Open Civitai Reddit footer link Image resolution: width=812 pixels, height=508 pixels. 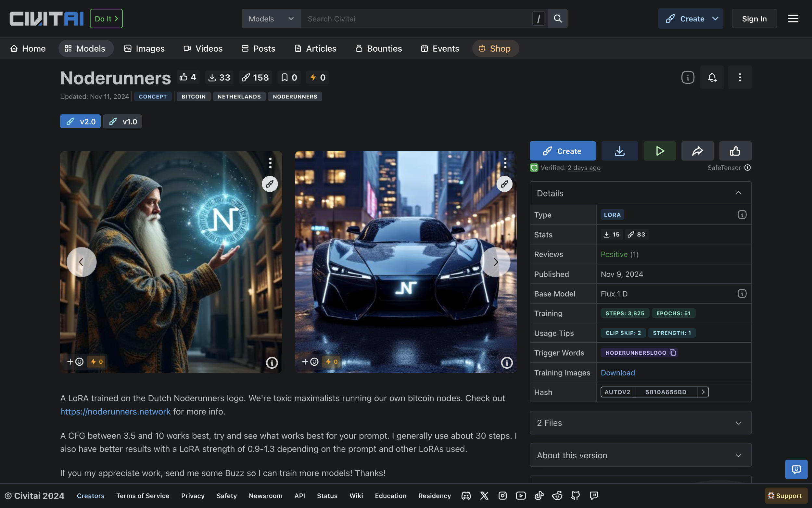pos(557,496)
